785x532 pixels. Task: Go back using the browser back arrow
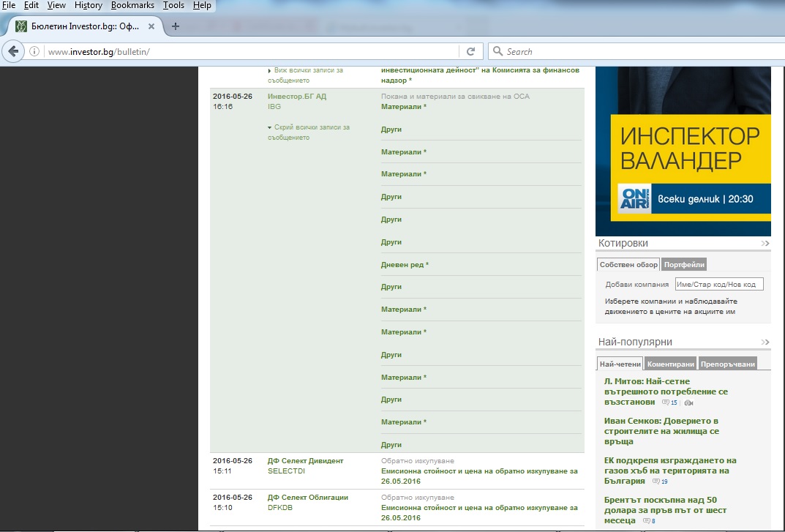click(x=13, y=51)
